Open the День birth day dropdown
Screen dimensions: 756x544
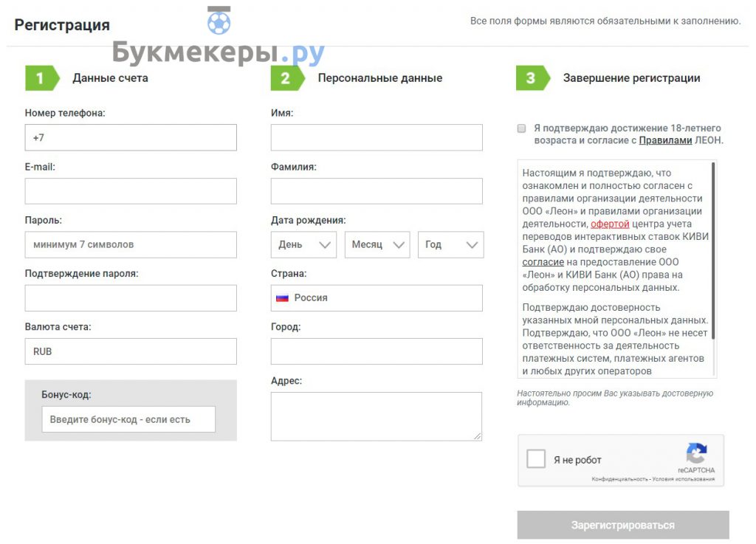303,245
